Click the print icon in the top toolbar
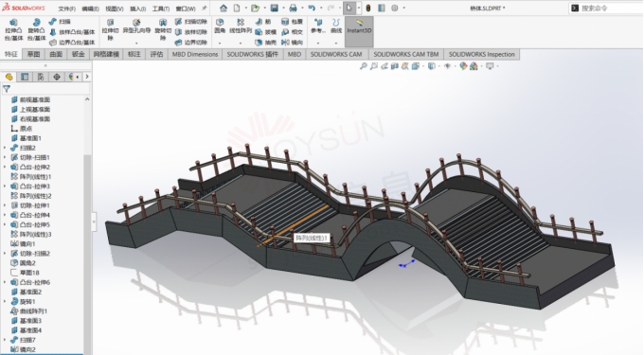Image resolution: width=644 pixels, height=355 pixels. click(293, 8)
